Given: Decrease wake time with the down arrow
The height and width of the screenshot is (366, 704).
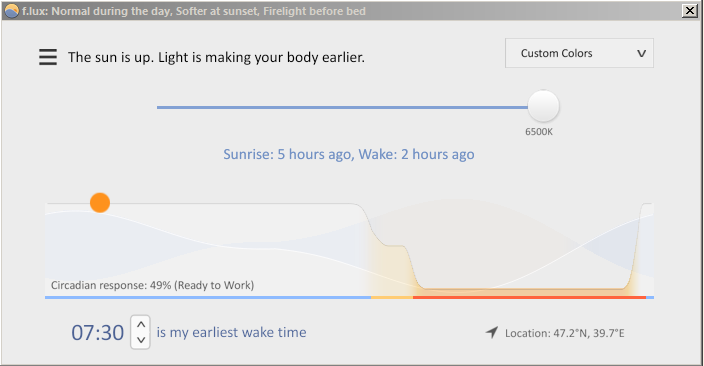Looking at the screenshot, I should (x=141, y=340).
